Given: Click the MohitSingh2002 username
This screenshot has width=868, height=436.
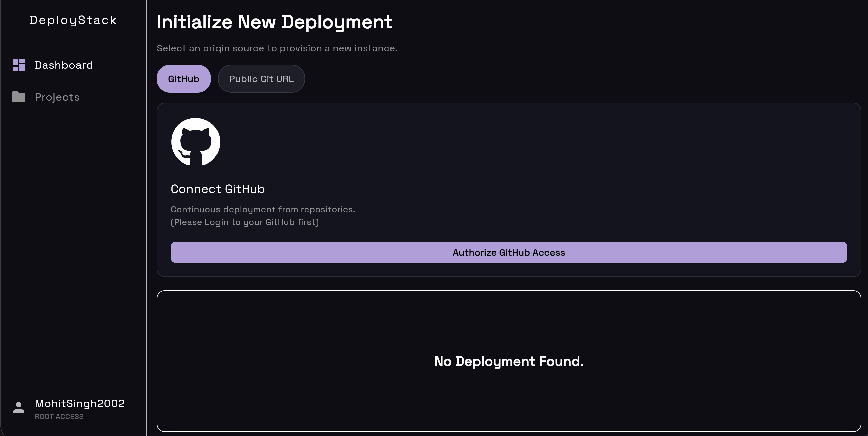Looking at the screenshot, I should 79,403.
